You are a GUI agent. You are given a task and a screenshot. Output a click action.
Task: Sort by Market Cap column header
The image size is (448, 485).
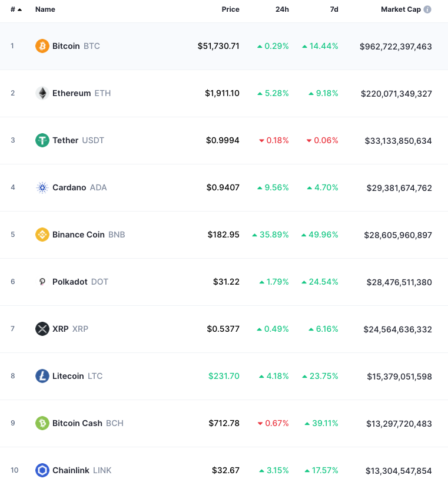click(401, 9)
